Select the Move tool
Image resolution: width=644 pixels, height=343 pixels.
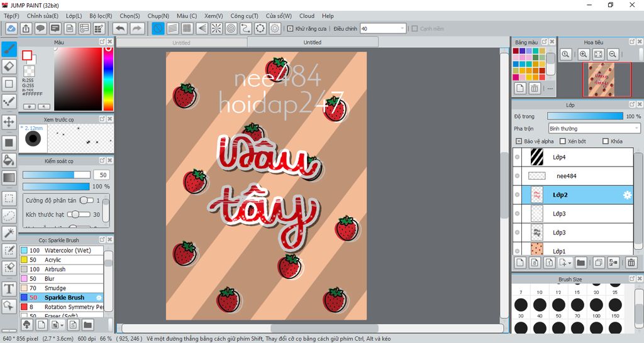[9, 122]
